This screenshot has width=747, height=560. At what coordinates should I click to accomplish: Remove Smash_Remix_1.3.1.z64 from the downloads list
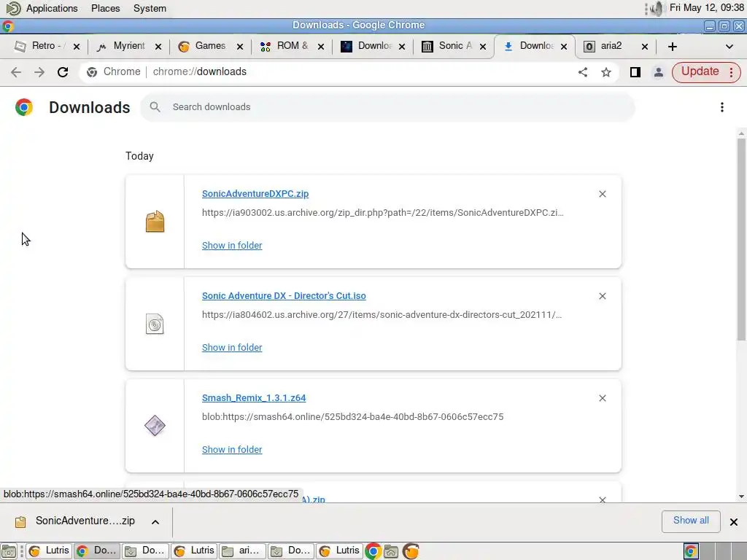602,397
